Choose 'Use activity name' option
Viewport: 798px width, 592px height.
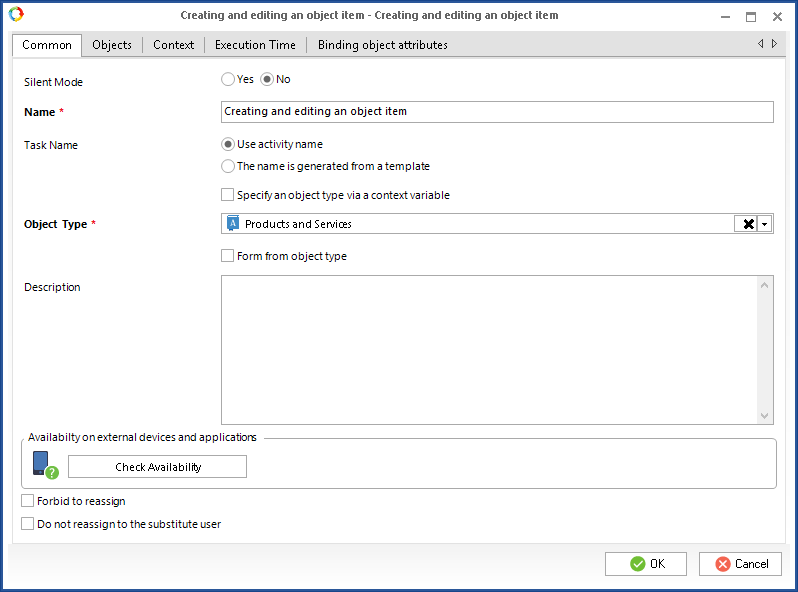coord(228,144)
